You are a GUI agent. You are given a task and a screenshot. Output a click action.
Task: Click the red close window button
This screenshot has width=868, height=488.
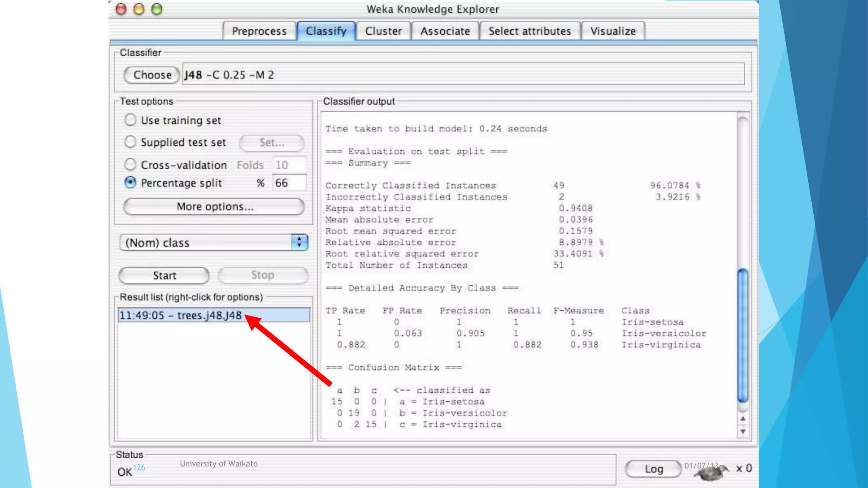pyautogui.click(x=121, y=9)
